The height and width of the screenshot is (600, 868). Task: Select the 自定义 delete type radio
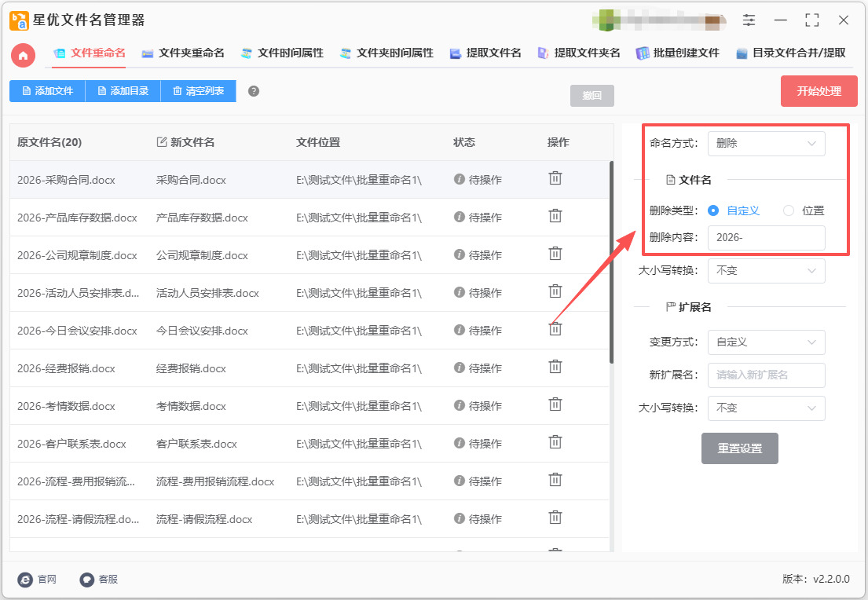(713, 210)
